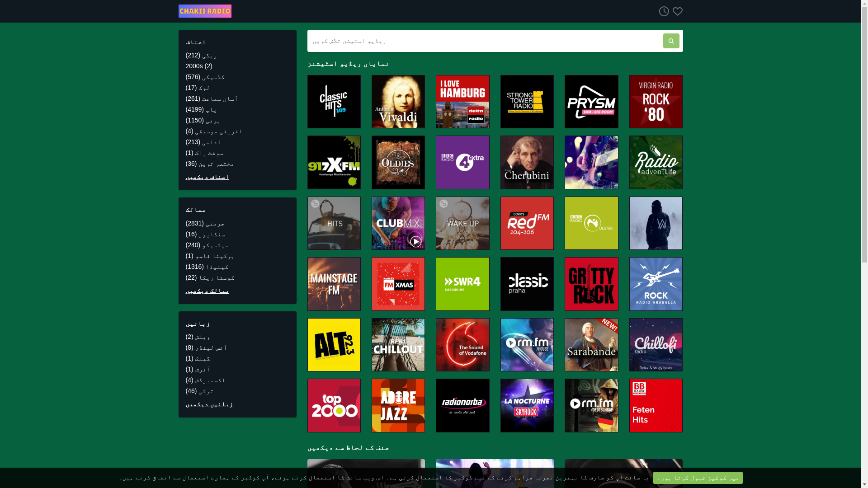Open rm.fm Deutschrap station
The image size is (868, 488).
591,406
